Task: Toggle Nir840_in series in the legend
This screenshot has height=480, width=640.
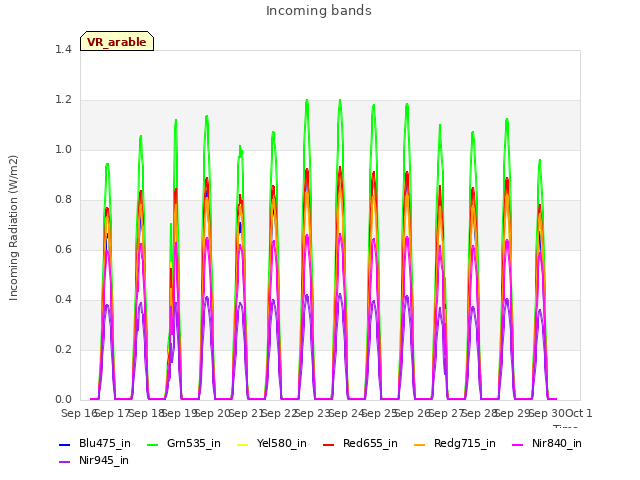Action: point(547,444)
